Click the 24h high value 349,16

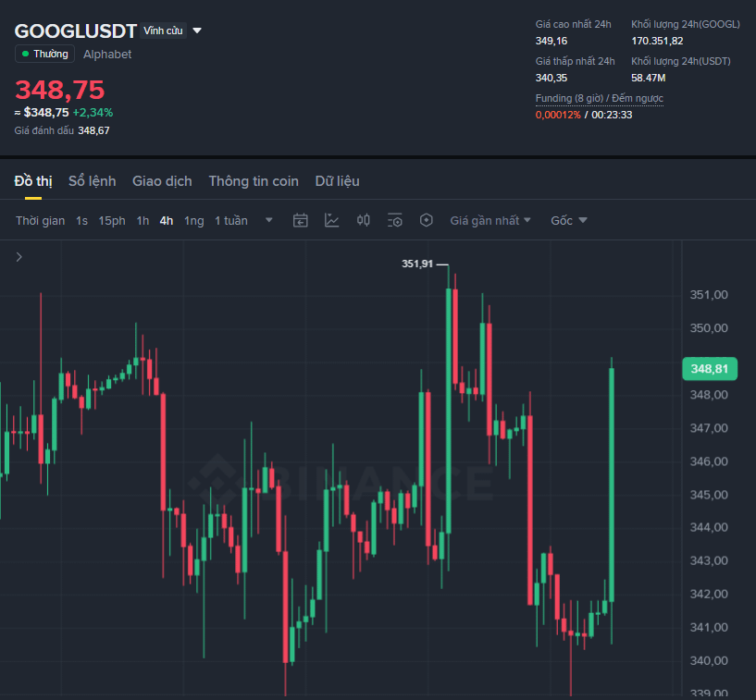click(552, 41)
